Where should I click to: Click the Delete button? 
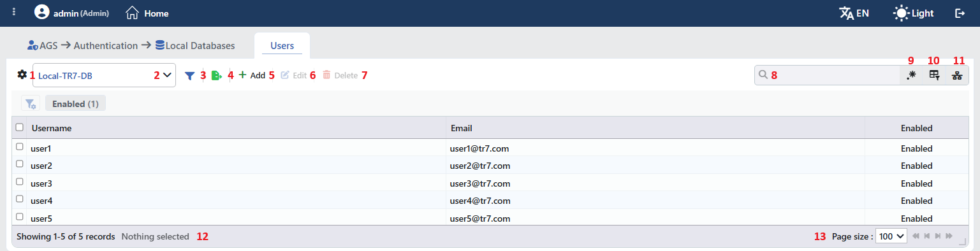tap(340, 75)
